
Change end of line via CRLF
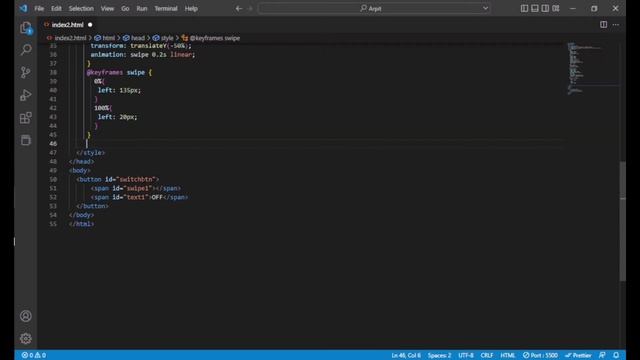pos(487,355)
